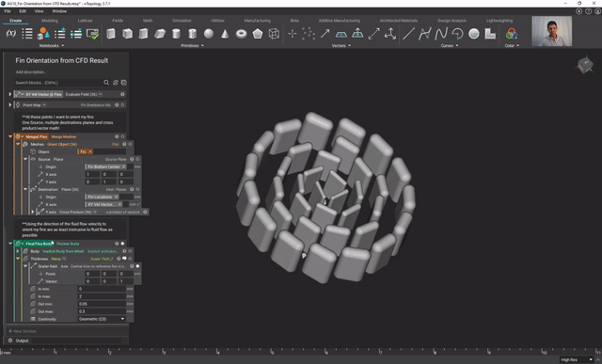Click the plane with normal arrow icon

coord(357,34)
